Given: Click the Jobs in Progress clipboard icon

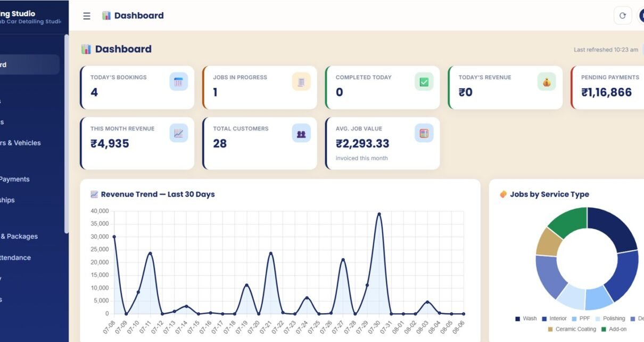Looking at the screenshot, I should point(301,82).
